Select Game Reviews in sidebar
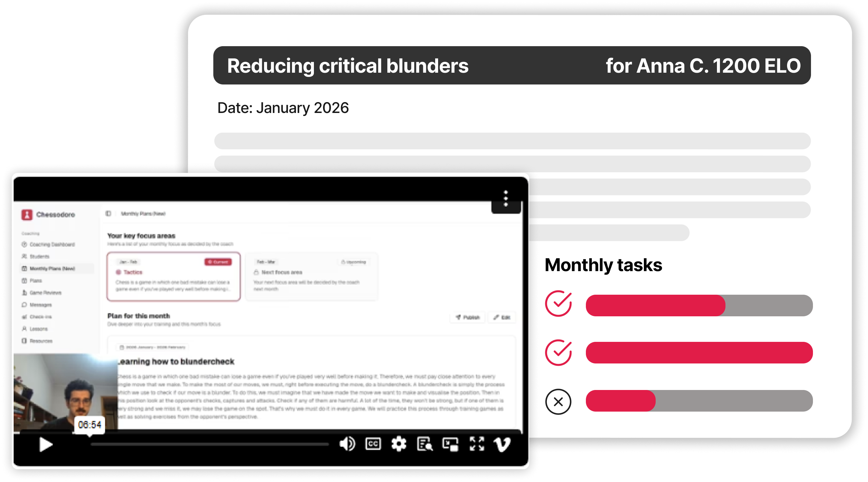868x482 pixels. point(45,293)
